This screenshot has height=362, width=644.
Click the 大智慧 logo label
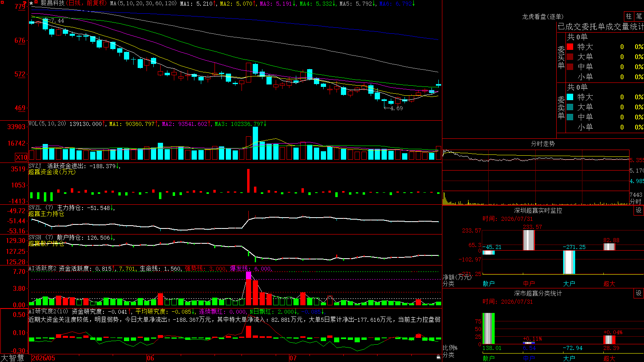12,358
